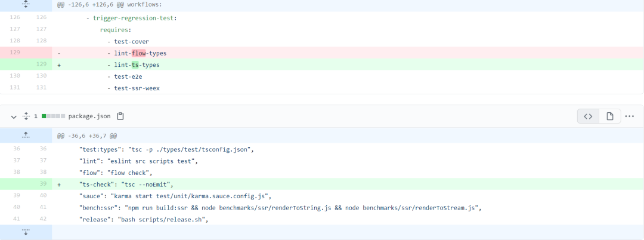Select new line number 42
The image size is (644, 240).
pos(41,219)
